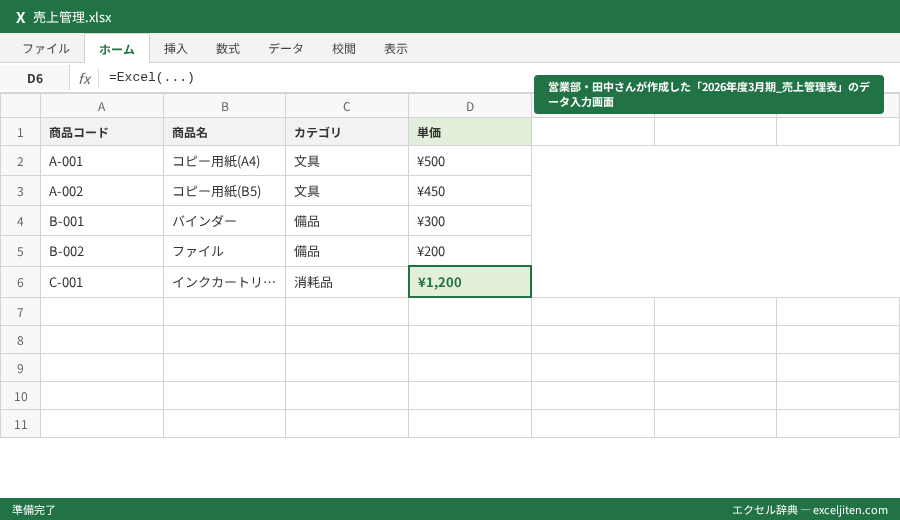Select row 6 header

pyautogui.click(x=20, y=282)
